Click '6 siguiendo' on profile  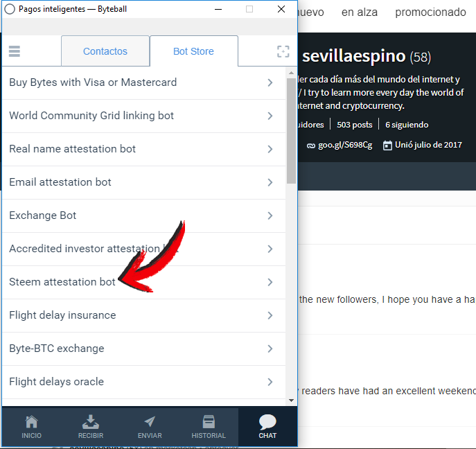[407, 125]
